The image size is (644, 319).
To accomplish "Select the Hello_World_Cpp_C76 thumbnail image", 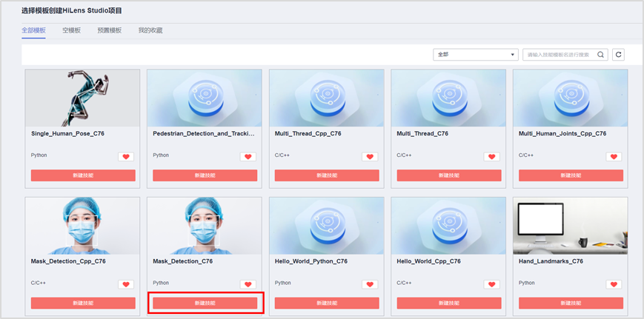I will click(448, 226).
